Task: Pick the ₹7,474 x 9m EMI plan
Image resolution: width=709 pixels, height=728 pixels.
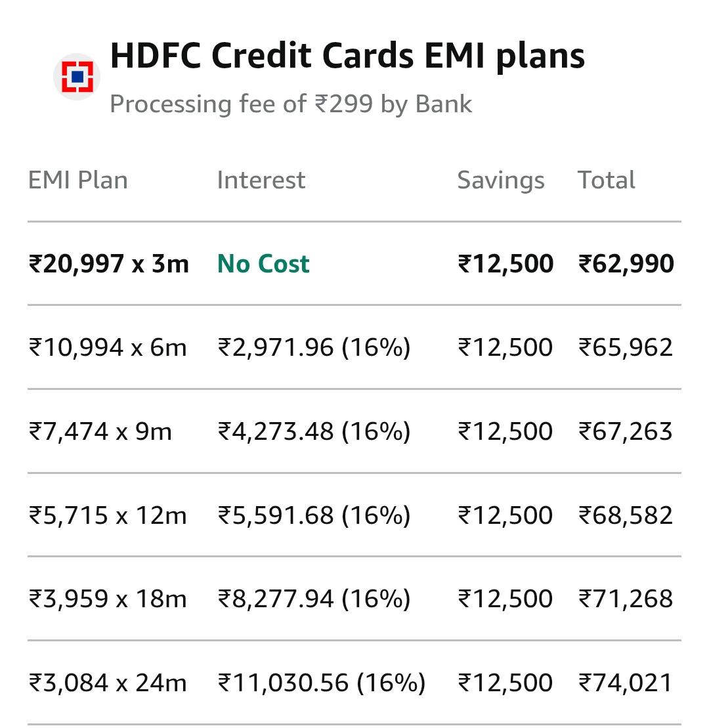Action: click(x=100, y=431)
